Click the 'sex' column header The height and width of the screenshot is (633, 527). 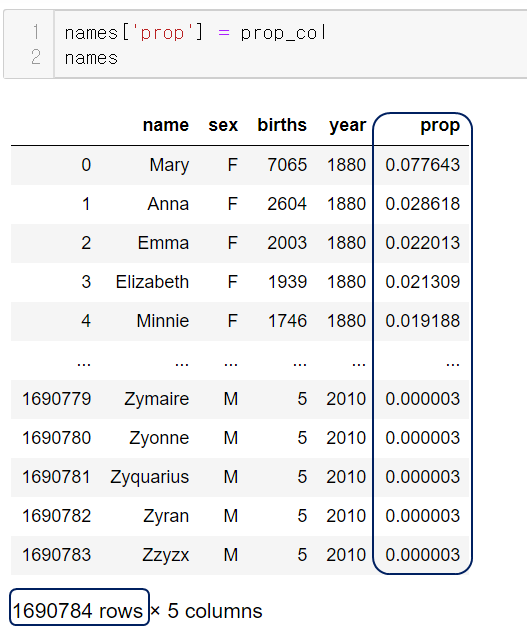(223, 125)
